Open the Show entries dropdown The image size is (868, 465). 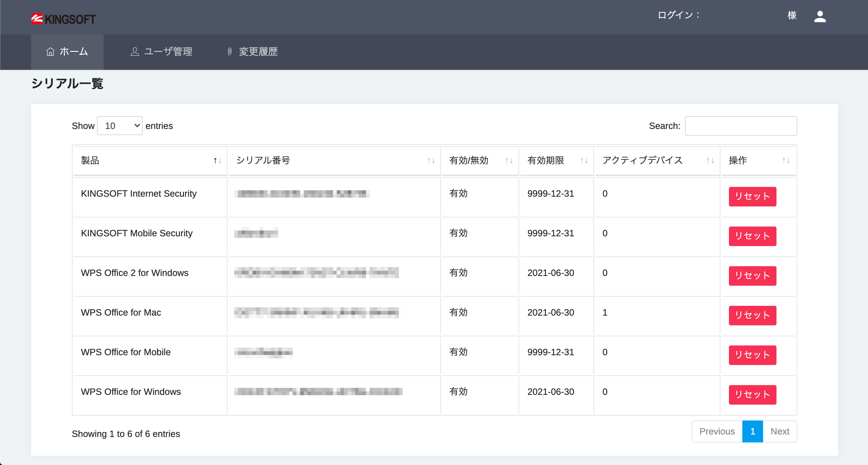click(120, 126)
